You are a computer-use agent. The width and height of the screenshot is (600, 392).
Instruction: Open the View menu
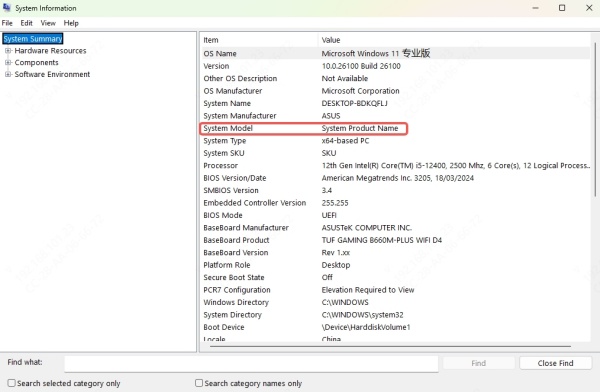48,23
